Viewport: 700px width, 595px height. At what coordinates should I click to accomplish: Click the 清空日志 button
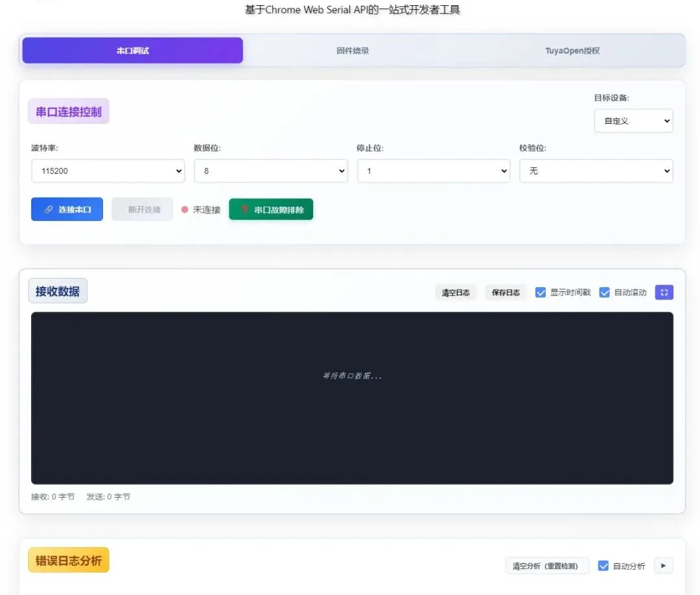pyautogui.click(x=456, y=292)
